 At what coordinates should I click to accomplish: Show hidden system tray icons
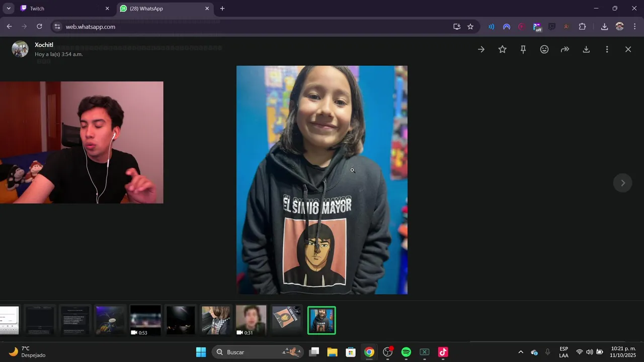click(520, 352)
